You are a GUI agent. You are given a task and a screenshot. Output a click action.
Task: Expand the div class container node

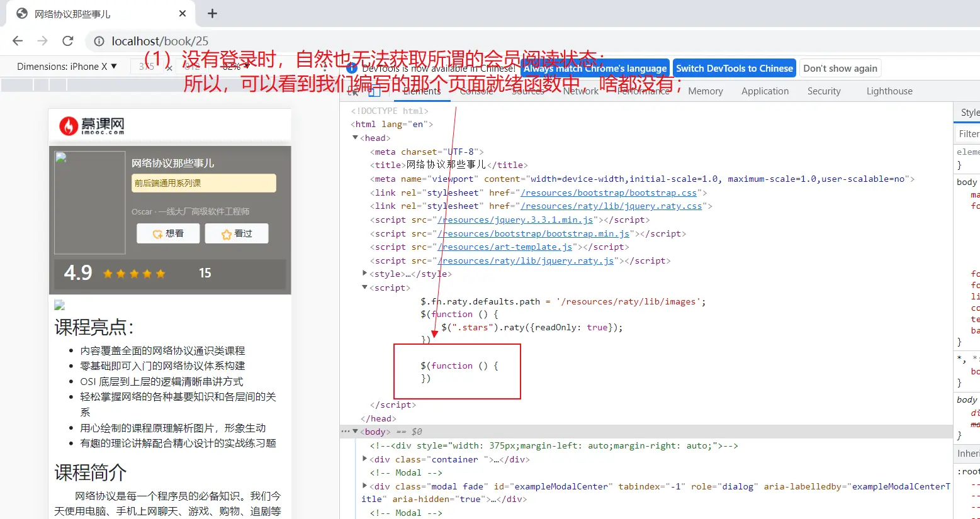364,459
